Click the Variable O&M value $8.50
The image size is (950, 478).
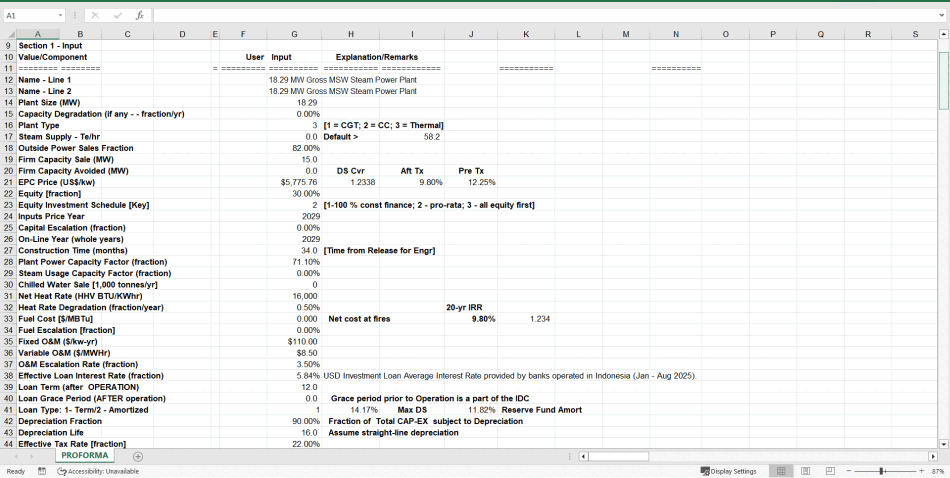click(x=294, y=353)
